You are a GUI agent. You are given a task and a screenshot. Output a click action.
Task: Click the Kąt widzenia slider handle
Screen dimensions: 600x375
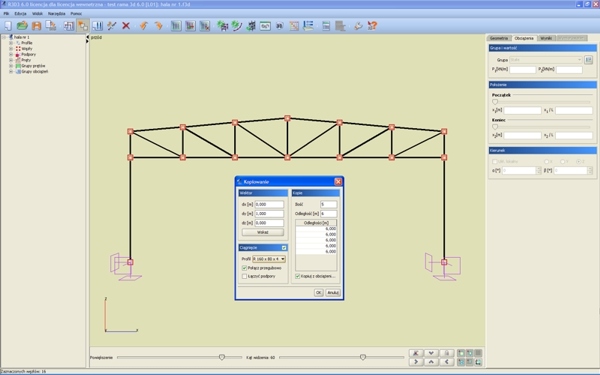(x=363, y=357)
